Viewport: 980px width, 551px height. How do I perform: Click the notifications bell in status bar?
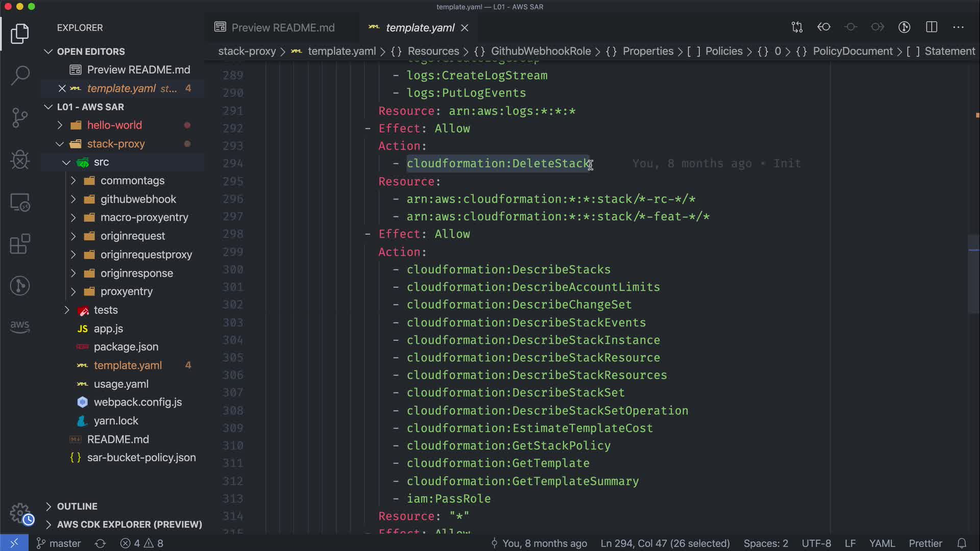pos(962,543)
